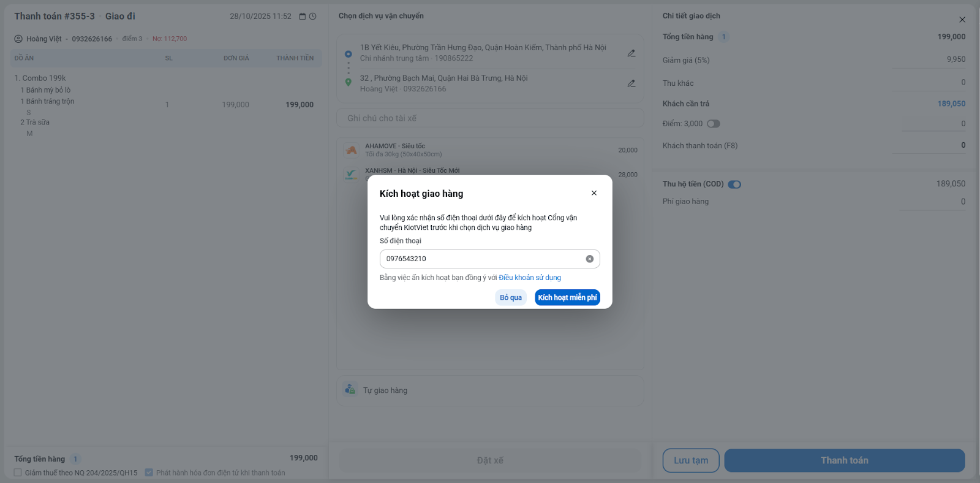Edit the Bạch Mai delivery address

tap(631, 83)
